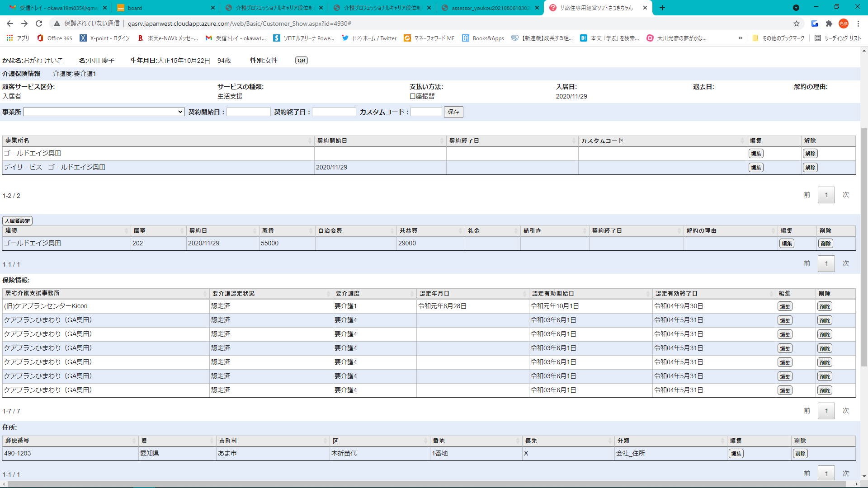The width and height of the screenshot is (868, 488).
Task: Show more bookmarks with the chevron
Action: [x=740, y=38]
